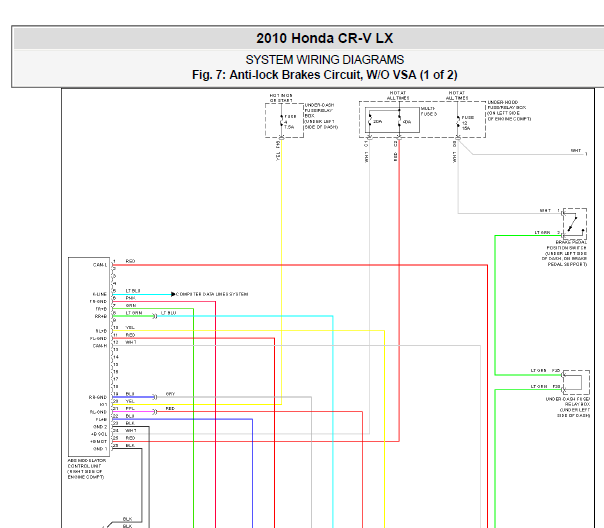Click 'LT GRN' wire label at pin 8
This screenshot has width=604, height=528.
134,313
